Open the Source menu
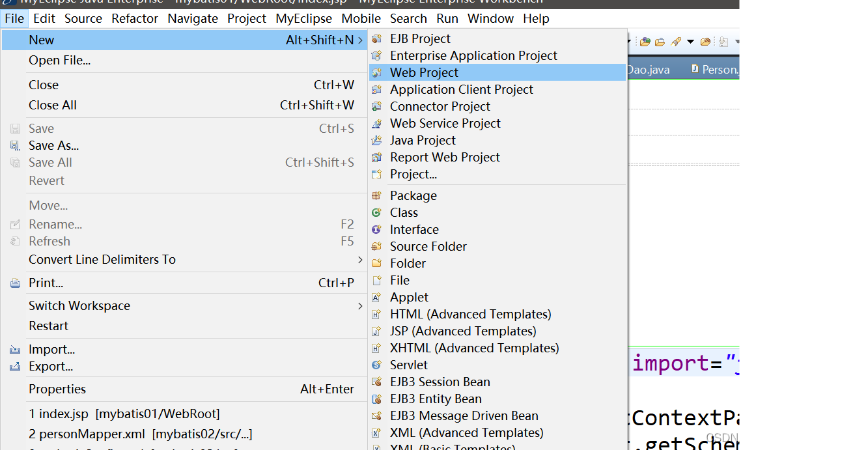Image resolution: width=868 pixels, height=450 pixels. [x=83, y=19]
